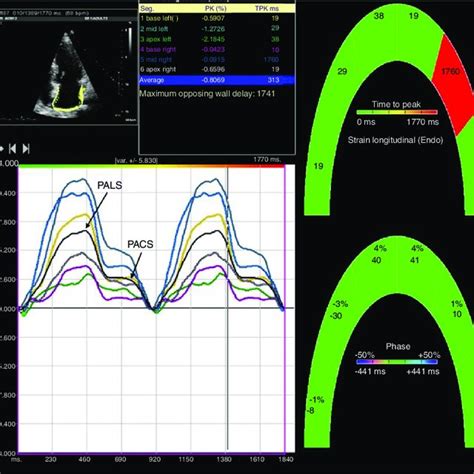Click the gradient color bar above graph
The width and height of the screenshot is (474, 474).
(x=152, y=166)
